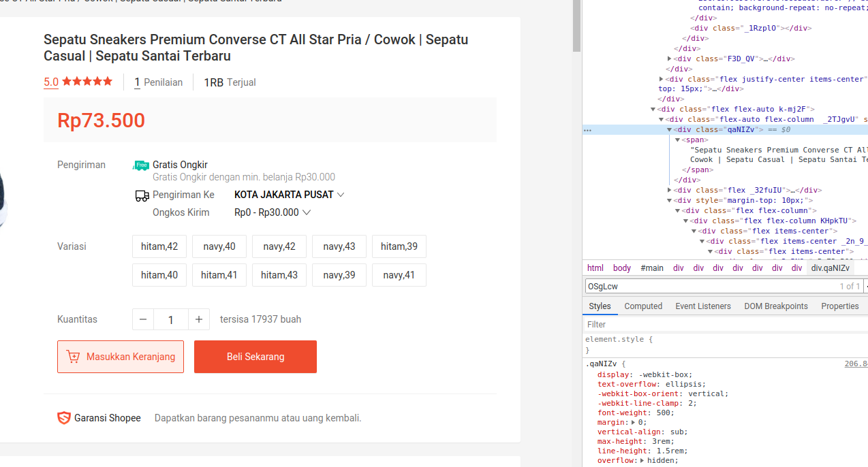Switch to the Computed tab
This screenshot has height=467, width=868.
click(x=643, y=306)
